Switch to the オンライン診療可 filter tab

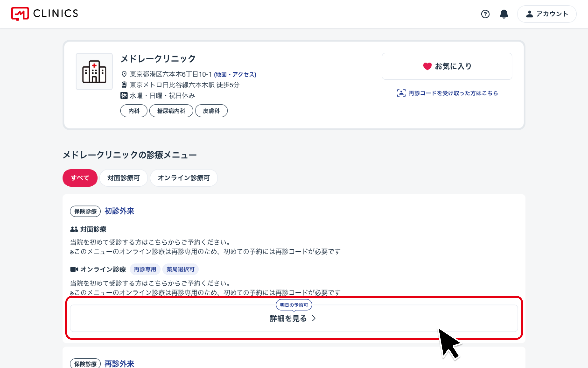(184, 178)
